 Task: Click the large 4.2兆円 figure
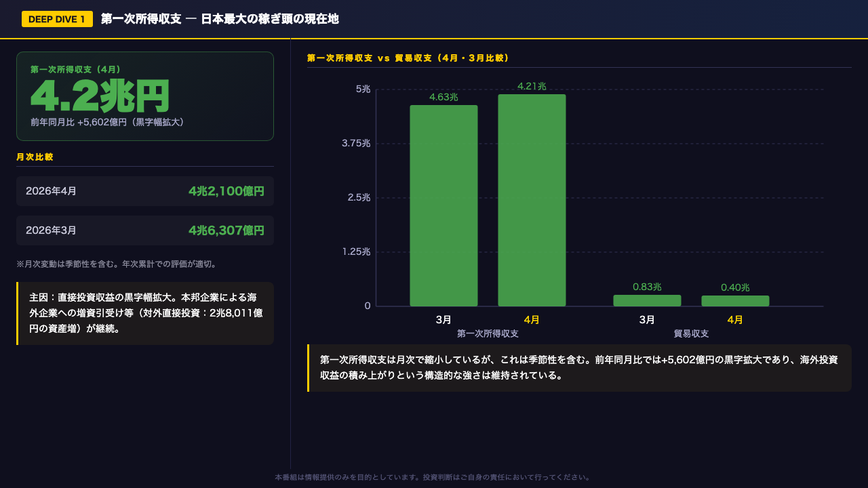point(100,96)
